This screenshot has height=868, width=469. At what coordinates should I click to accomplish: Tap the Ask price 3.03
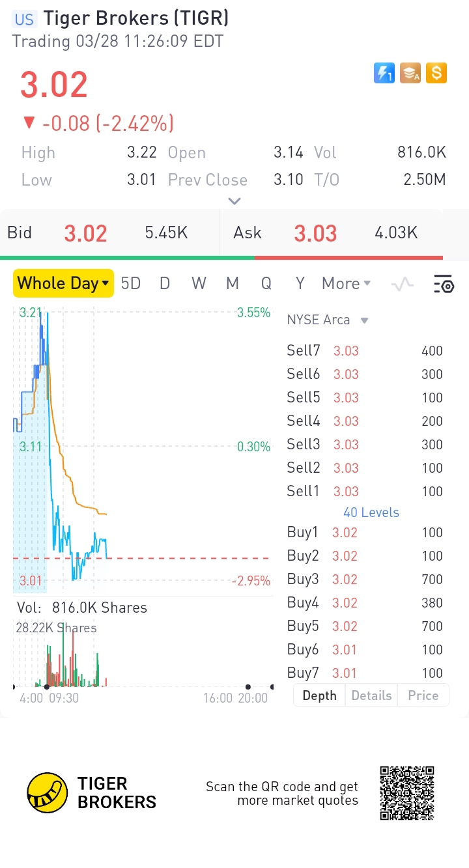click(315, 233)
